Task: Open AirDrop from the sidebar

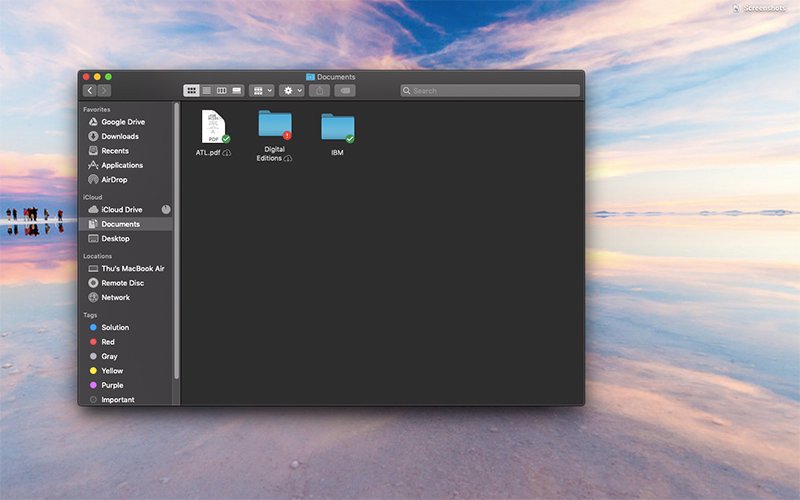Action: [x=114, y=180]
